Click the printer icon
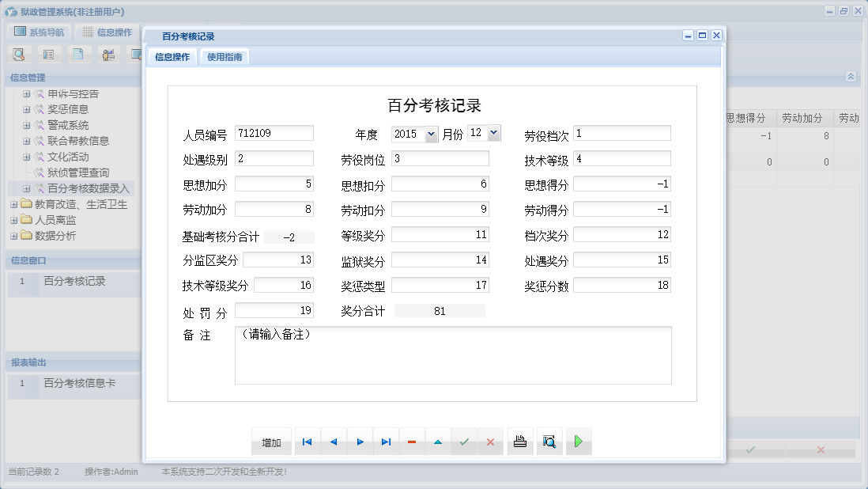Viewport: 868px width, 489px height. [520, 442]
